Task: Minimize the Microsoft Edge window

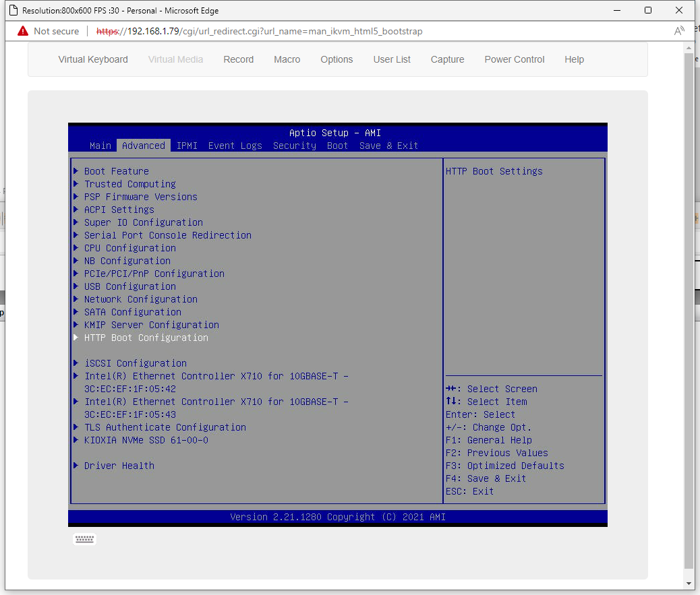Action: (x=617, y=10)
